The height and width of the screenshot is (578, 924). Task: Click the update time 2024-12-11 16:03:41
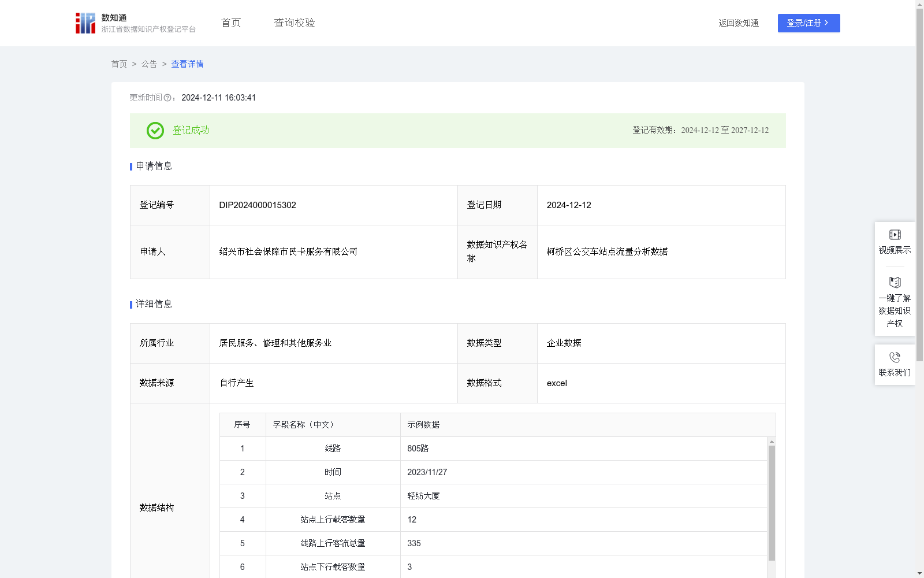coord(218,98)
